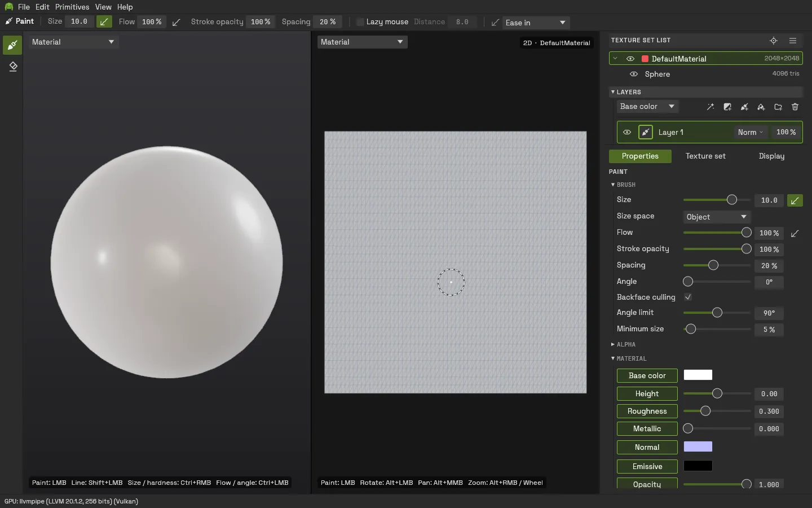Click the Spacing slider in Brush properties
The width and height of the screenshot is (812, 508).
(x=717, y=265)
